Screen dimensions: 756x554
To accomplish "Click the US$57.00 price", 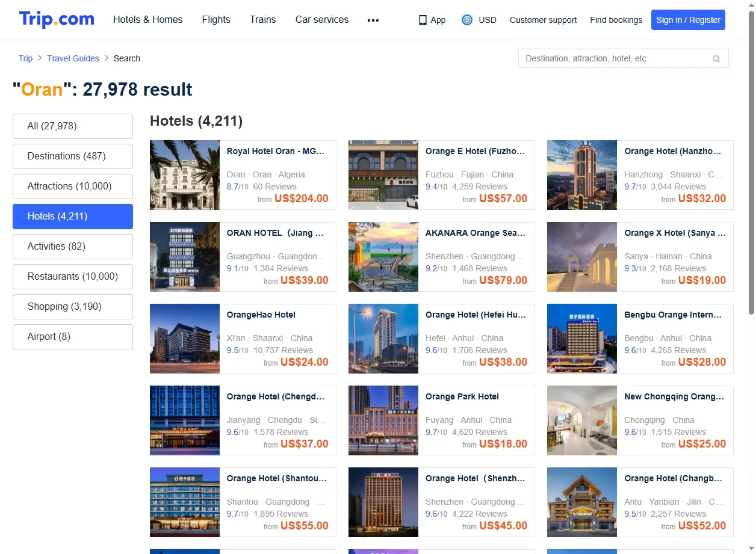I will point(503,199).
